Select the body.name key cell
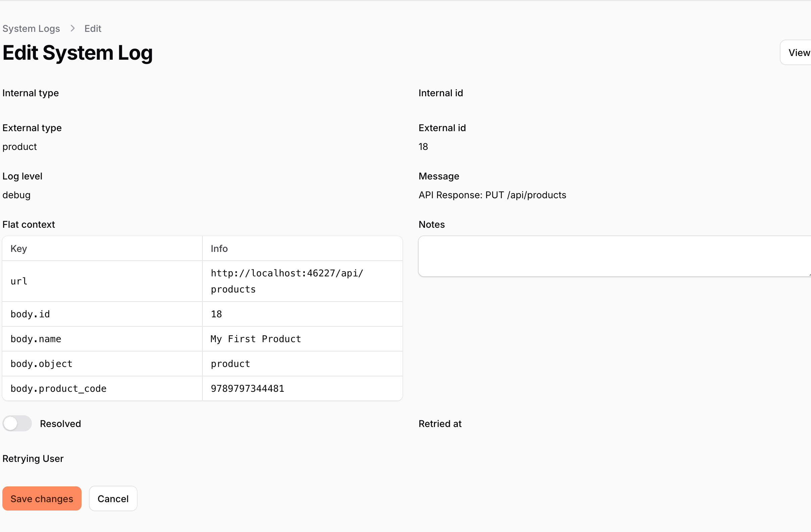Image resolution: width=811 pixels, height=532 pixels. pos(102,339)
